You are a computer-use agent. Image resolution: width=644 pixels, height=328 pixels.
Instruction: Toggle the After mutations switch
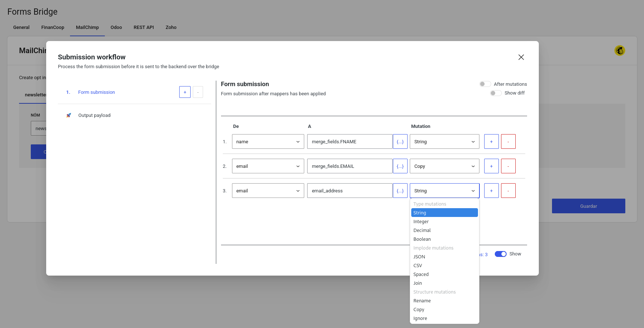click(x=485, y=84)
